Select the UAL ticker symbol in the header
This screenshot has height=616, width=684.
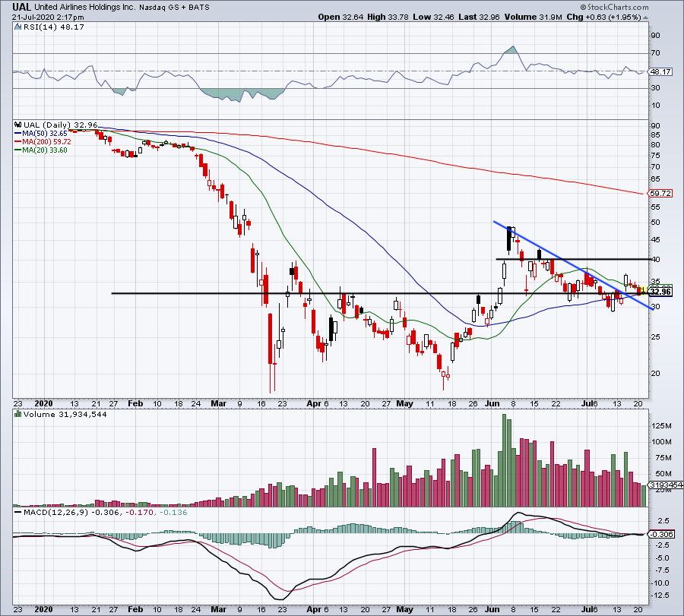click(x=22, y=7)
